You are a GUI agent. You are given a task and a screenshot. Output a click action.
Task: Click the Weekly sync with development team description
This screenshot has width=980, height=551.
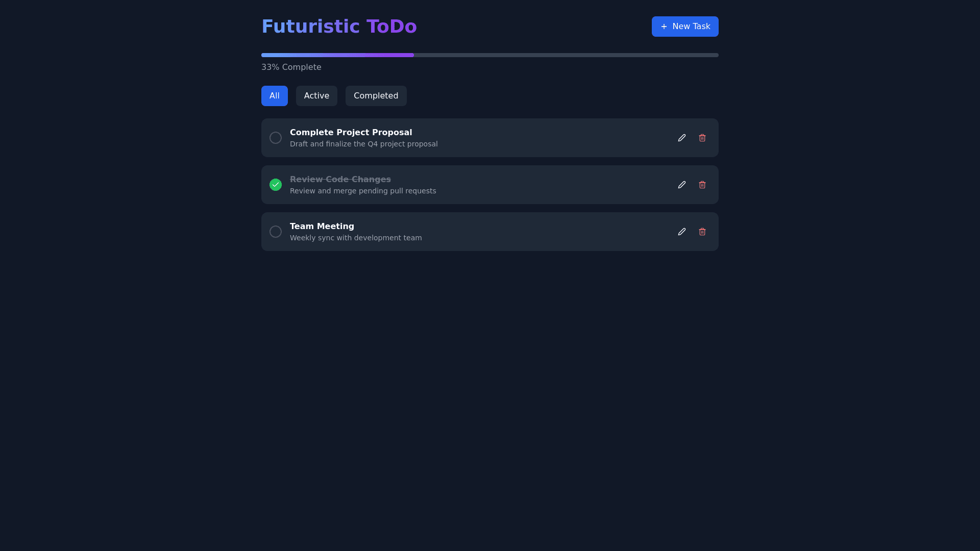click(x=356, y=238)
